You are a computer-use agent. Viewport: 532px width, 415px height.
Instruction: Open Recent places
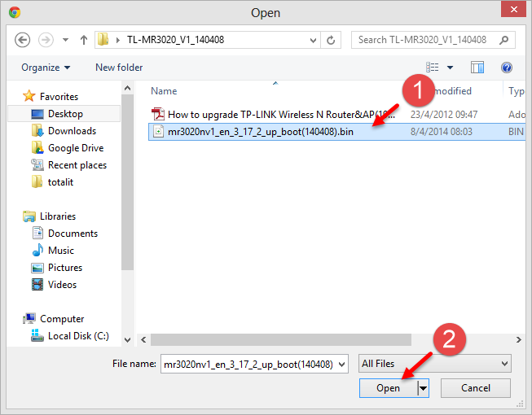pyautogui.click(x=77, y=165)
